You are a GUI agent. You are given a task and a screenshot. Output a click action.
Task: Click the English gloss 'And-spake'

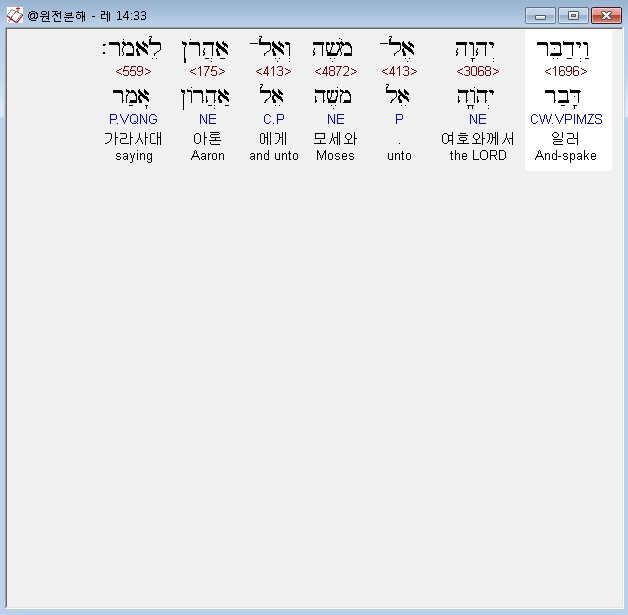(566, 155)
